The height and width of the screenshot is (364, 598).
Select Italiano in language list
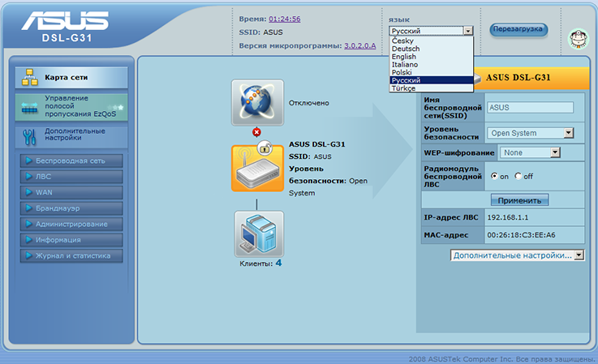coord(432,64)
